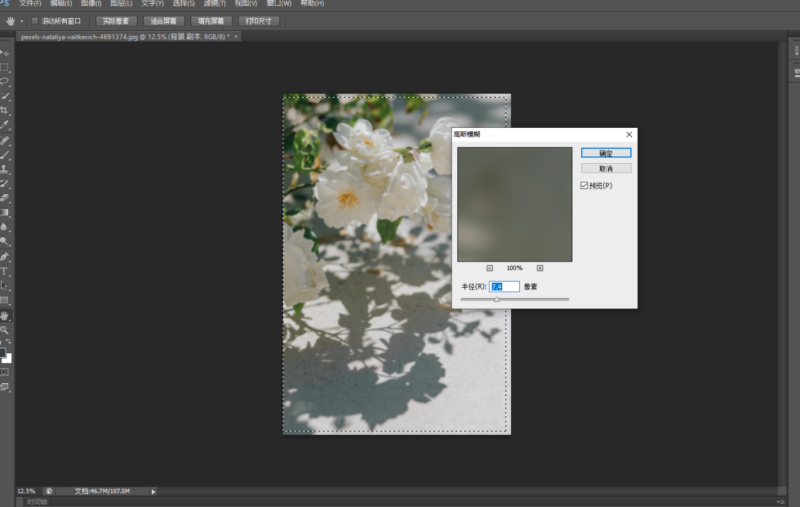
Task: Click the preview zoom-out minus button
Action: pos(490,268)
